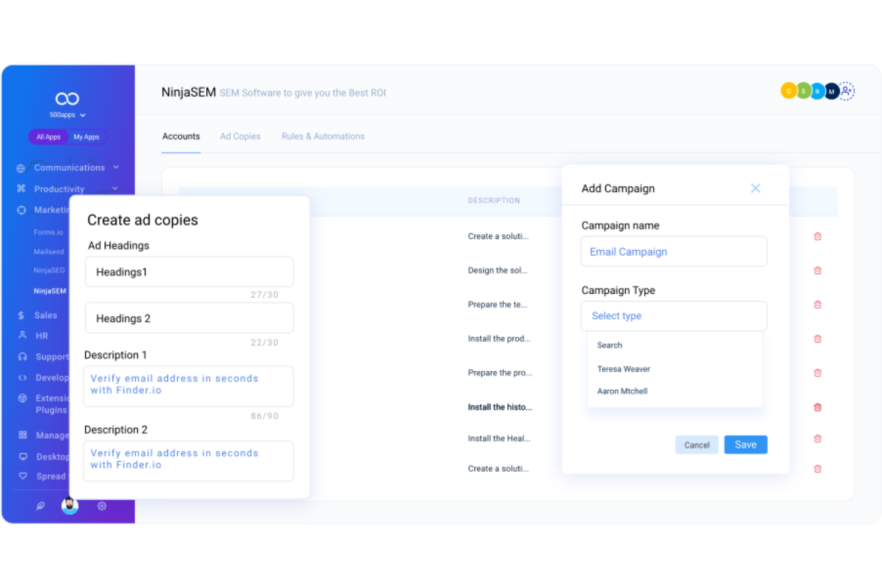The image size is (882, 588).
Task: Click the Developer code brackets icon
Action: 23,378
